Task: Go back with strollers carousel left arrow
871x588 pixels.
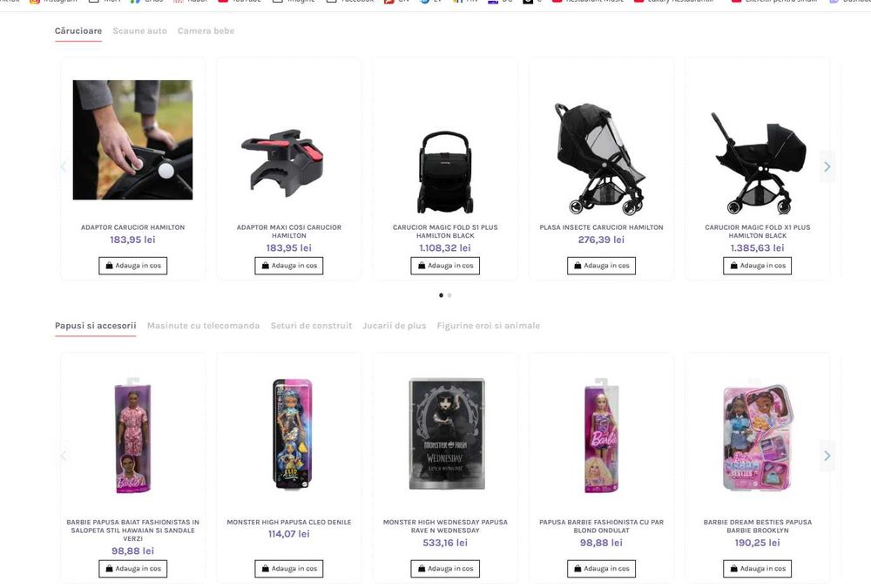Action: point(64,166)
